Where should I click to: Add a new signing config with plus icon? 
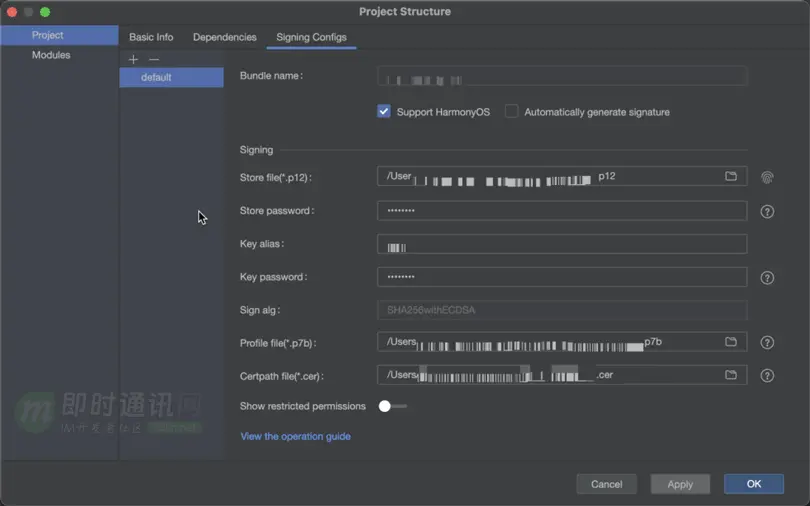pos(133,59)
